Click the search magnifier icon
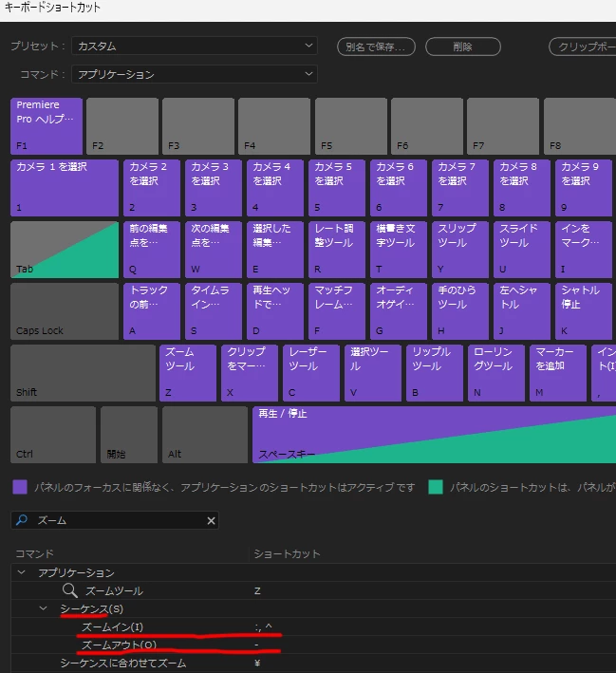 (x=22, y=520)
